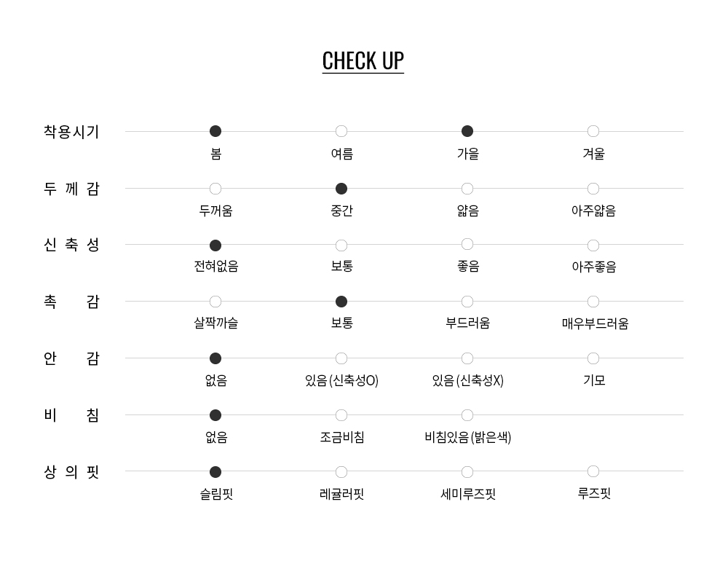Choose the 루즈핏 circle

pyautogui.click(x=593, y=471)
